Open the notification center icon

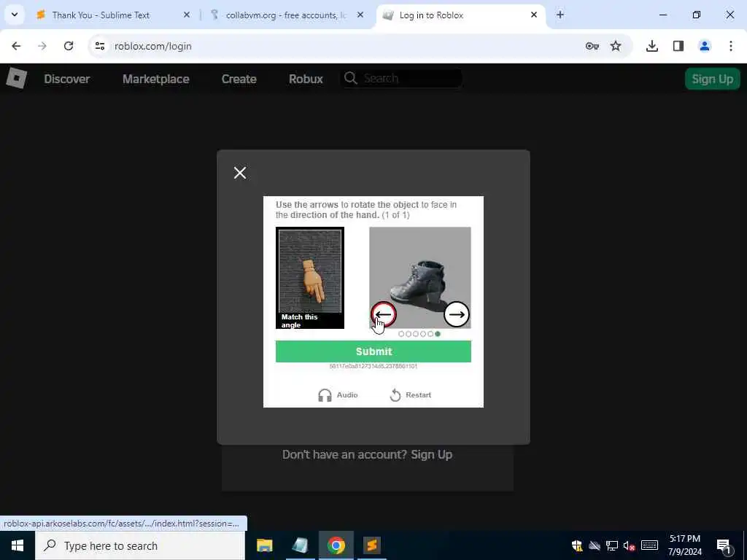(724, 545)
